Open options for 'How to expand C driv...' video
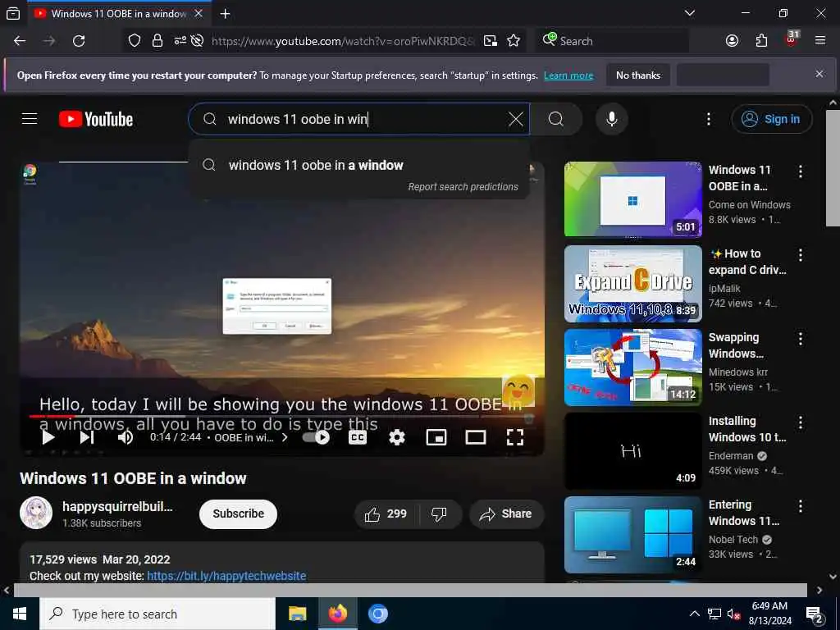Screen dimensions: 840x630 tap(800, 255)
